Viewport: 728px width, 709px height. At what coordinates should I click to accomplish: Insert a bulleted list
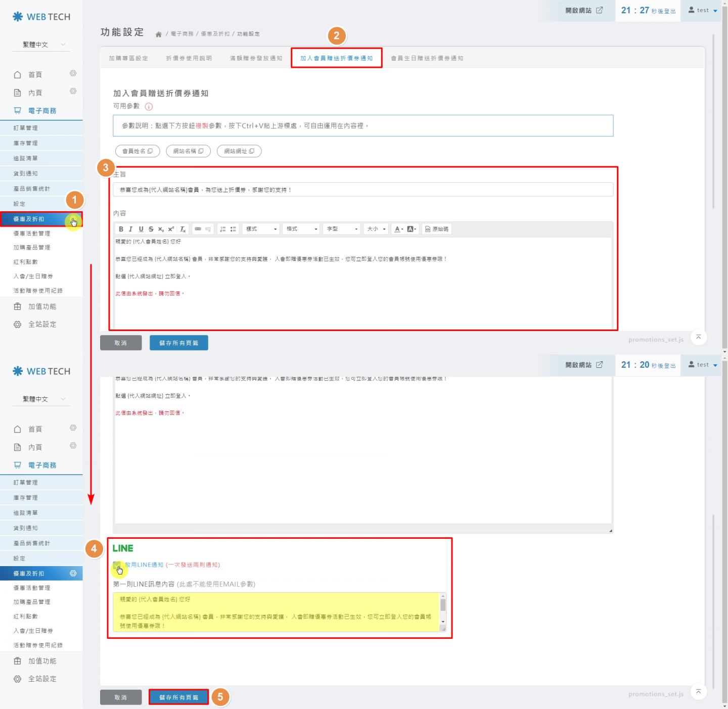(233, 229)
